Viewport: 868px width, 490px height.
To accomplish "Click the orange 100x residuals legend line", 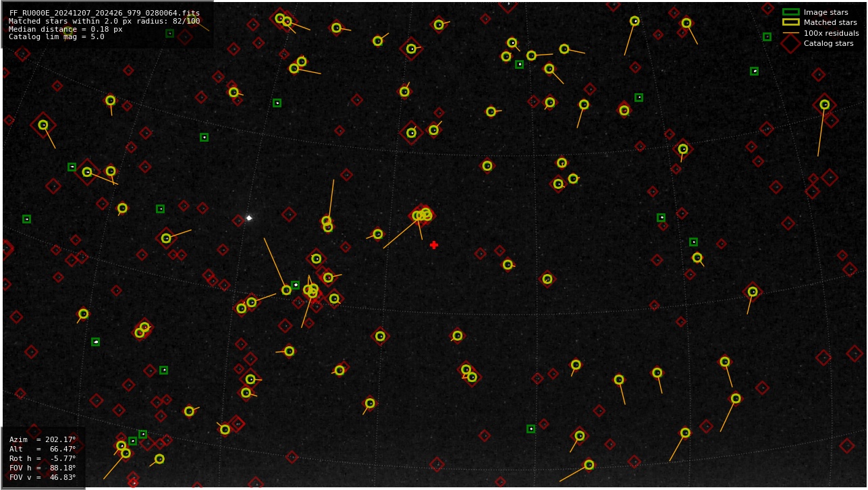I will [x=790, y=33].
